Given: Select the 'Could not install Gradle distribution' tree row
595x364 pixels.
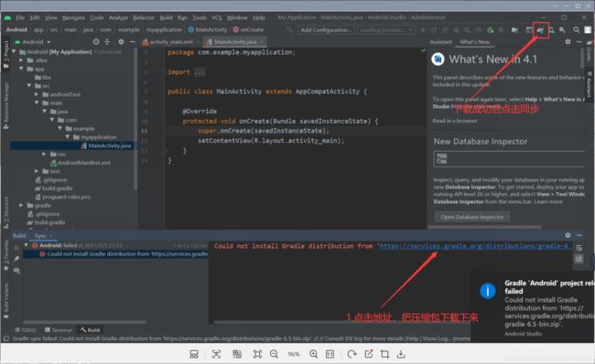Looking at the screenshot, I should point(115,253).
